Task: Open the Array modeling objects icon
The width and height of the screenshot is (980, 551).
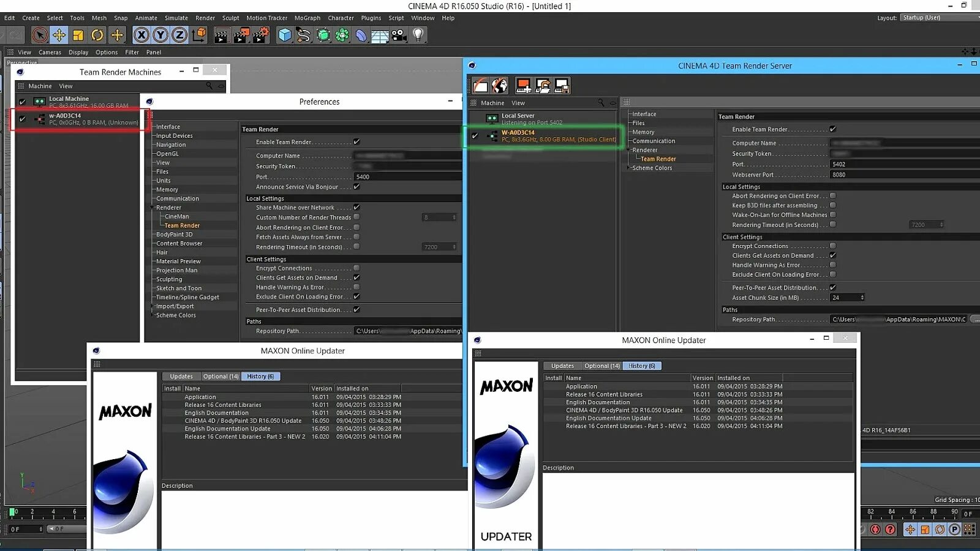Action: pos(342,35)
